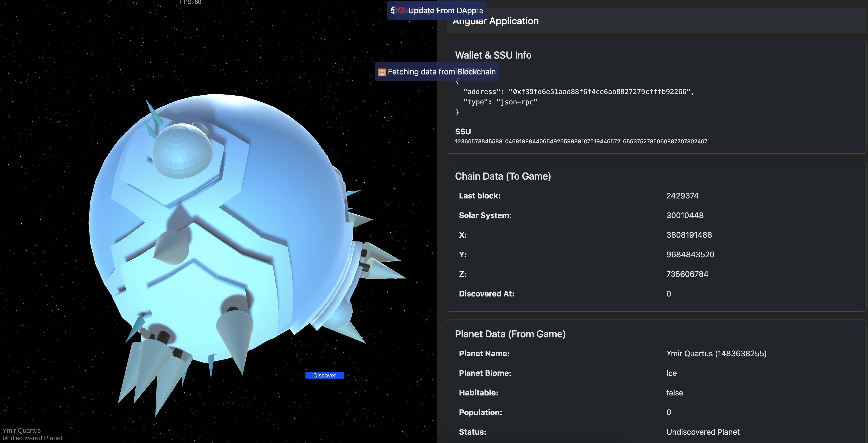Click the Angular Application header title
This screenshot has height=443, width=868.
tap(495, 21)
